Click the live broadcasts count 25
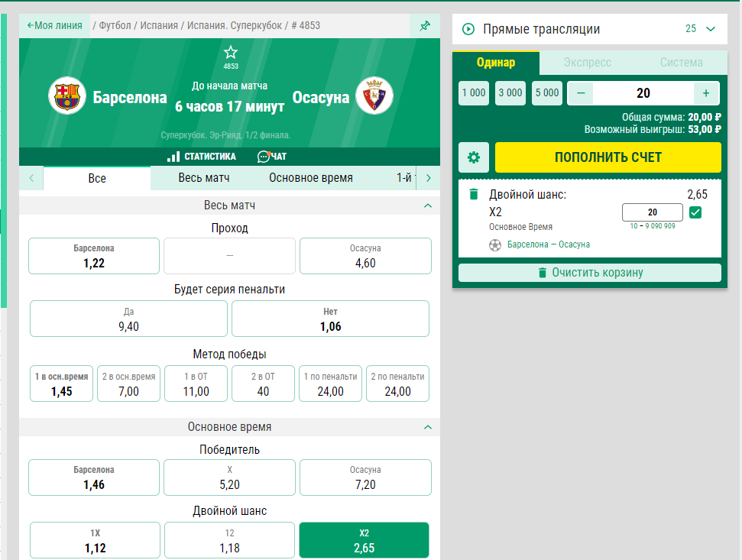The height and width of the screenshot is (560, 742). (x=691, y=29)
